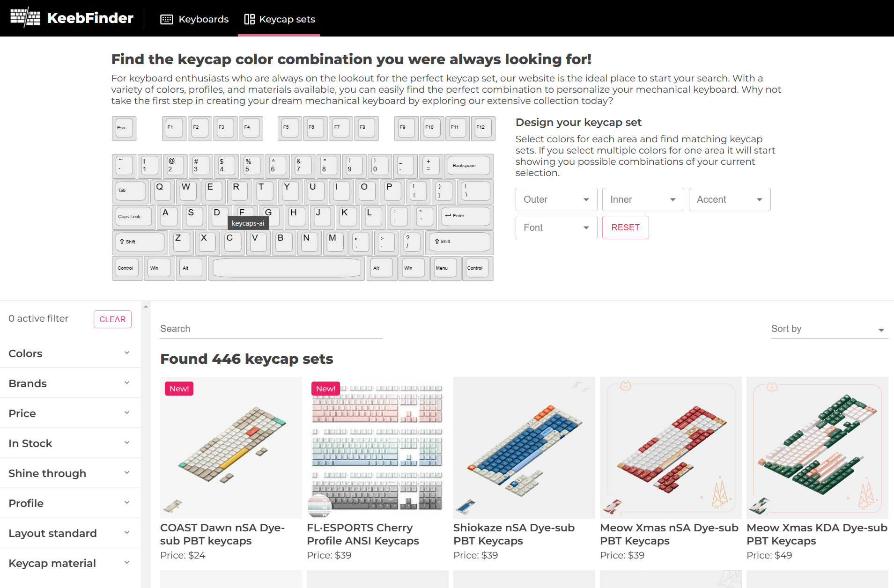Select the Keycap sets tab

click(279, 19)
